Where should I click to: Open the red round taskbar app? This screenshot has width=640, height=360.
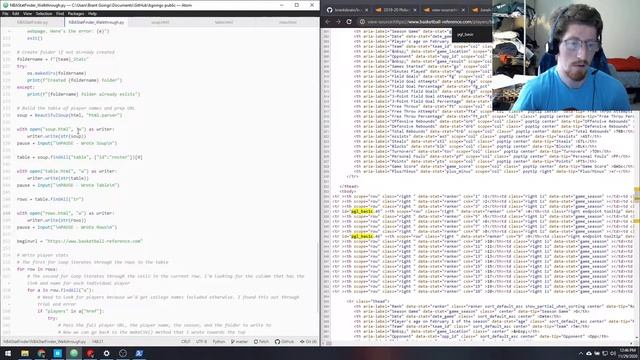pyautogui.click(x=90, y=353)
